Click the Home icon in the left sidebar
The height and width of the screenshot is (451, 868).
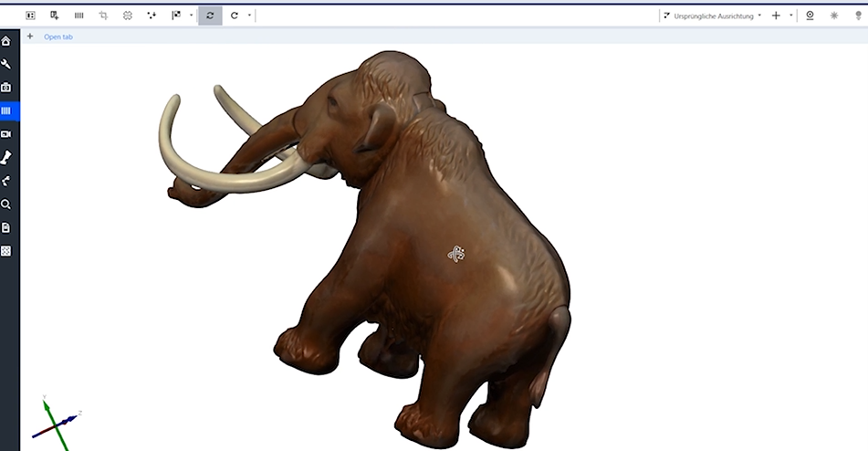tap(6, 41)
